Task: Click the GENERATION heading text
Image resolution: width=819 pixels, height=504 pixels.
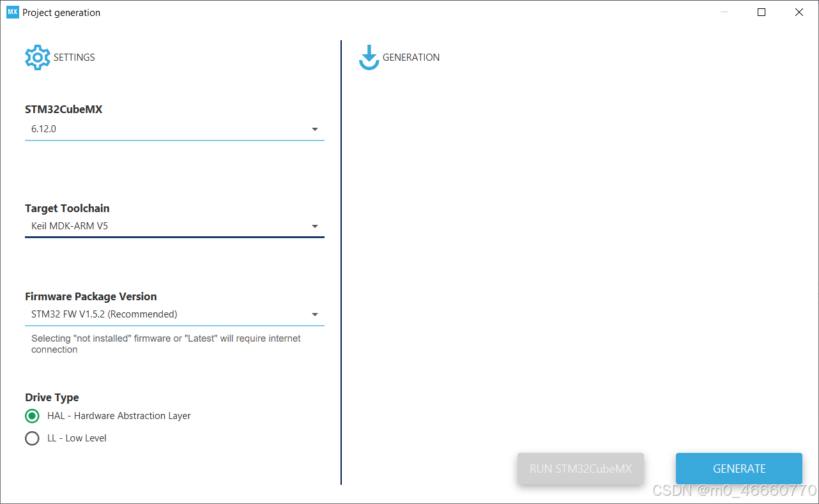Action: (411, 57)
